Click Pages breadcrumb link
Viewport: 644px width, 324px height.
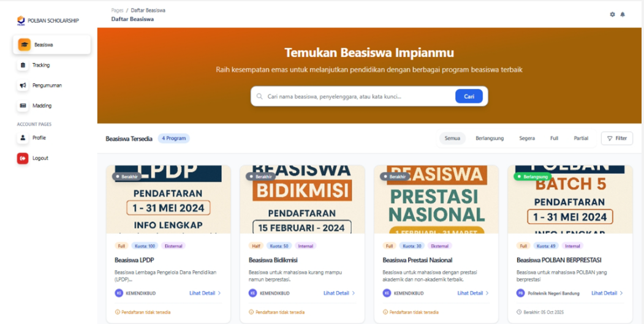118,10
